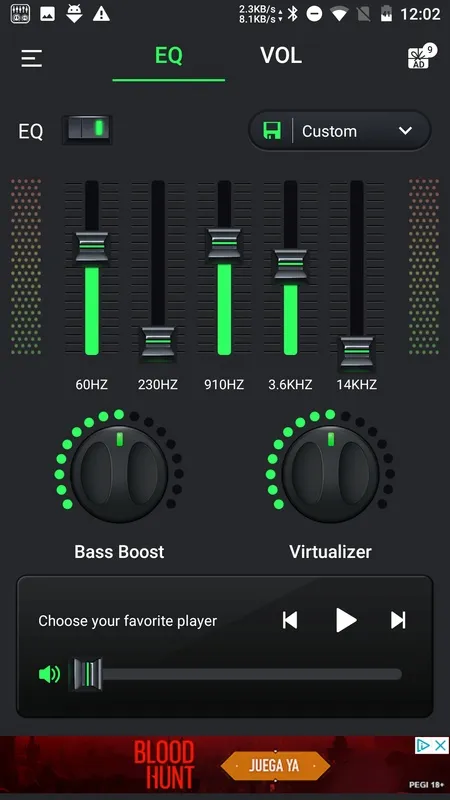
Task: Click the JUEGA YA ad button
Action: click(276, 766)
